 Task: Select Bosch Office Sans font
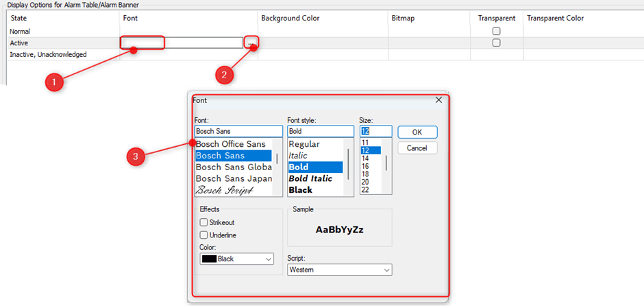click(231, 144)
